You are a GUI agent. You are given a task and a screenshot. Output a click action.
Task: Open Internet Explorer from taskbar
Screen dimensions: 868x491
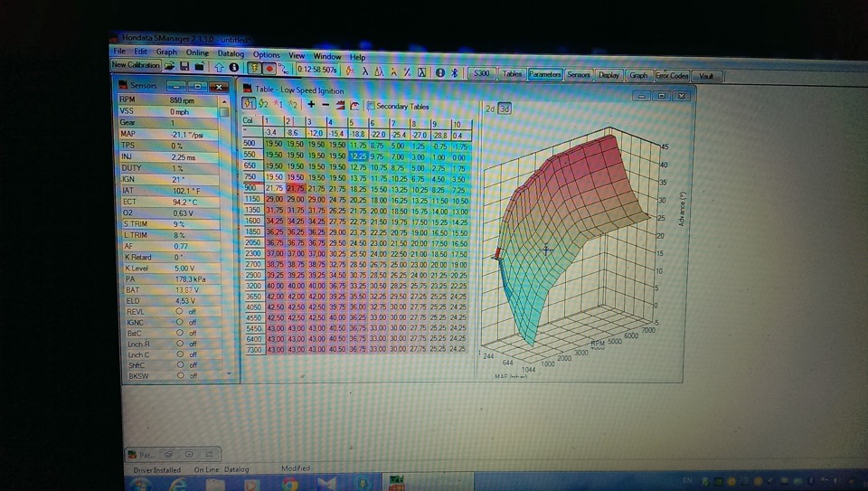pos(178,486)
